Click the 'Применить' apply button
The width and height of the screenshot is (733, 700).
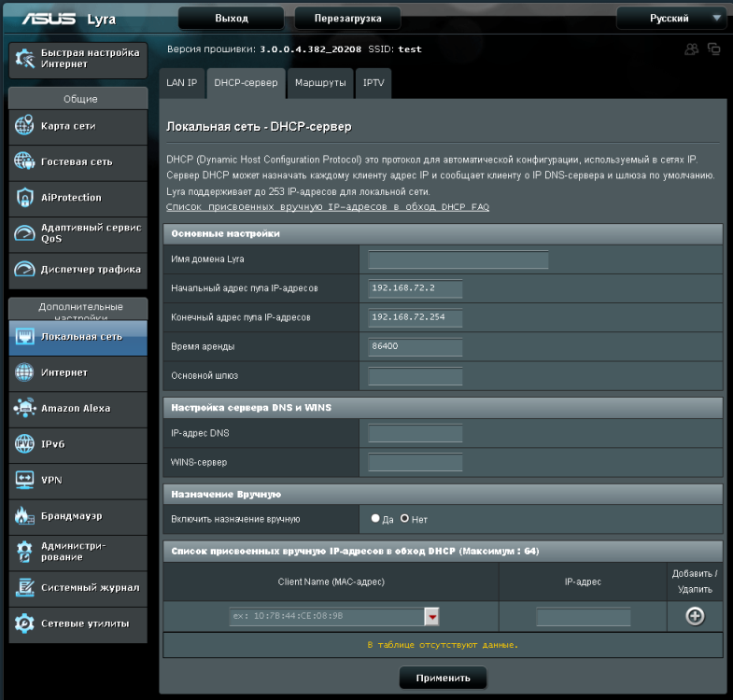coord(443,678)
